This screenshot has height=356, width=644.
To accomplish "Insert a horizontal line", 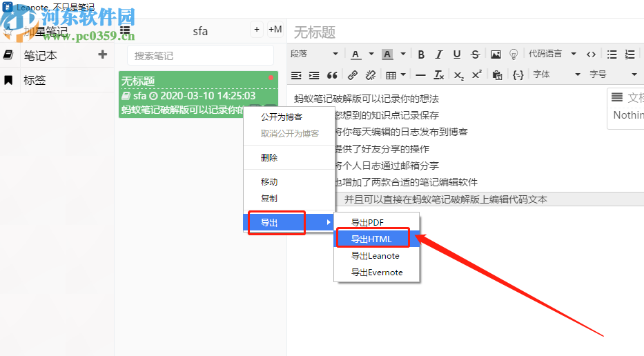I will click(420, 75).
